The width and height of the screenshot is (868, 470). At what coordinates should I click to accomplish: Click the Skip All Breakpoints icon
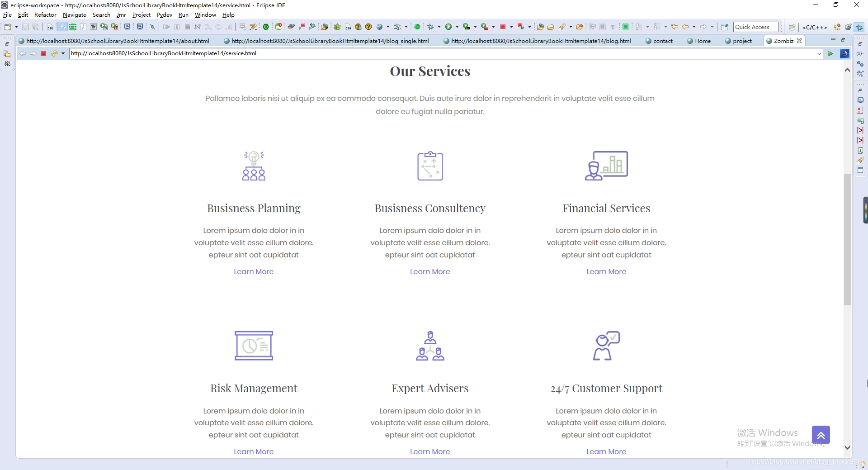[153, 27]
